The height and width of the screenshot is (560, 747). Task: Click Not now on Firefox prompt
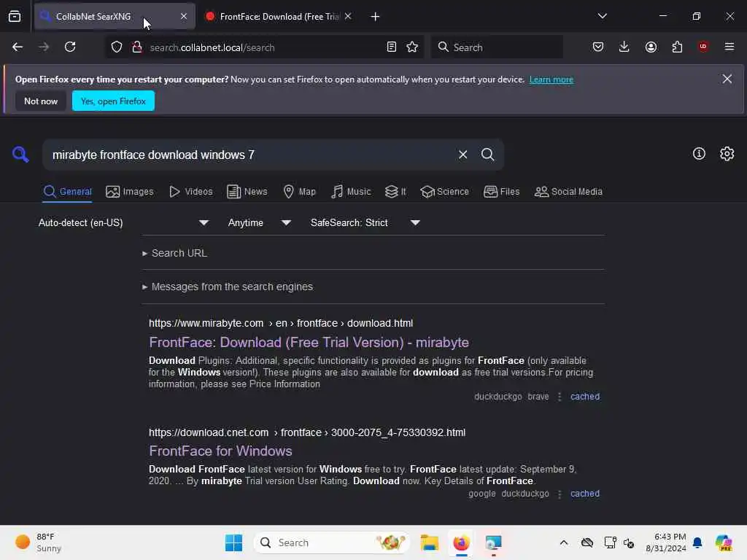(x=41, y=101)
